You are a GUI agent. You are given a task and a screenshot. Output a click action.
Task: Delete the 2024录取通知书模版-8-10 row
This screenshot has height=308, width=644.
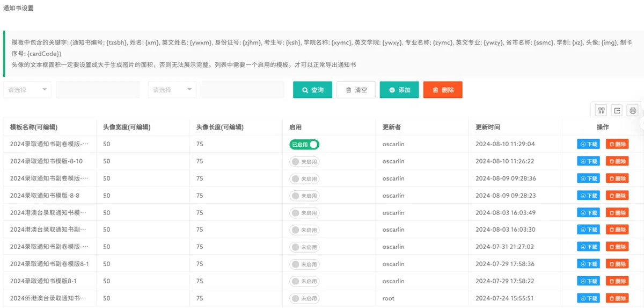click(617, 161)
